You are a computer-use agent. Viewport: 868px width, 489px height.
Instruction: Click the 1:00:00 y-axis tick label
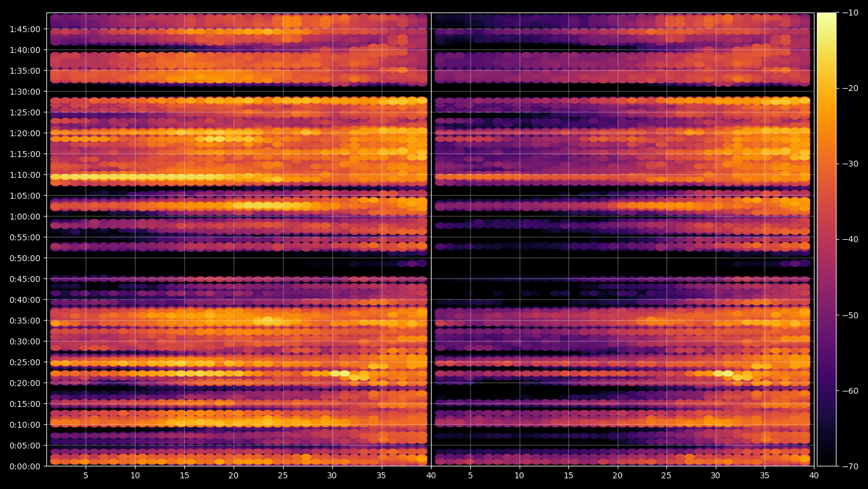pos(25,217)
